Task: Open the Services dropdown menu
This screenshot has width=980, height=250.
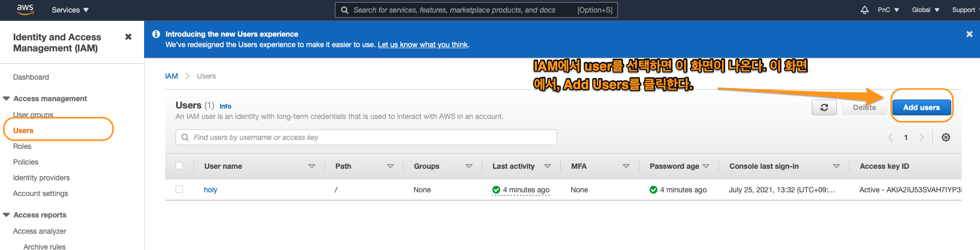Action: pos(70,10)
